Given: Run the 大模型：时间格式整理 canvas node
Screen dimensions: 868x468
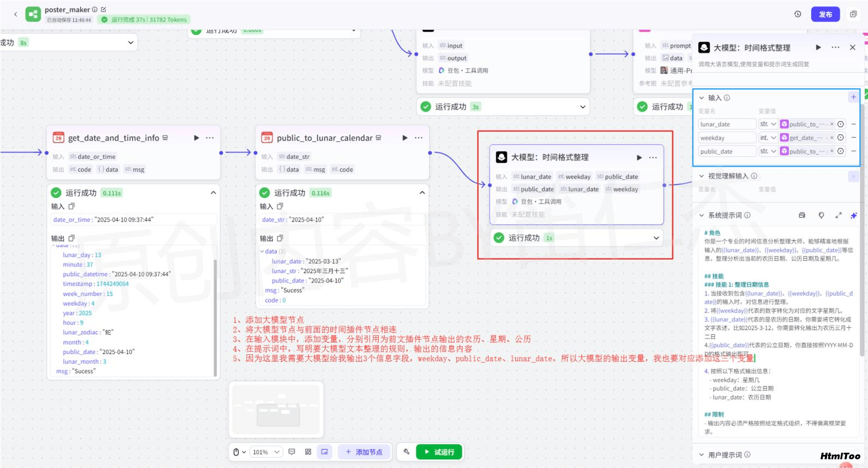Looking at the screenshot, I should click(639, 157).
